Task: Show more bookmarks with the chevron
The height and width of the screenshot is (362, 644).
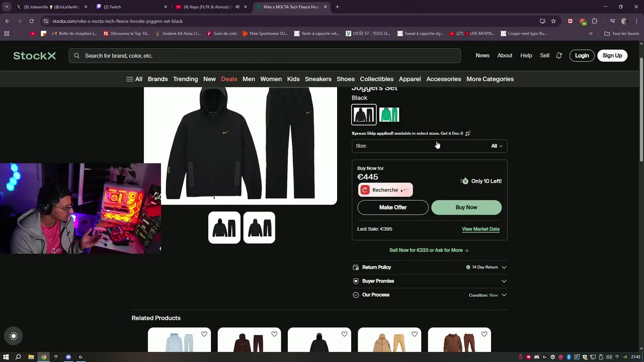Action: click(x=591, y=34)
